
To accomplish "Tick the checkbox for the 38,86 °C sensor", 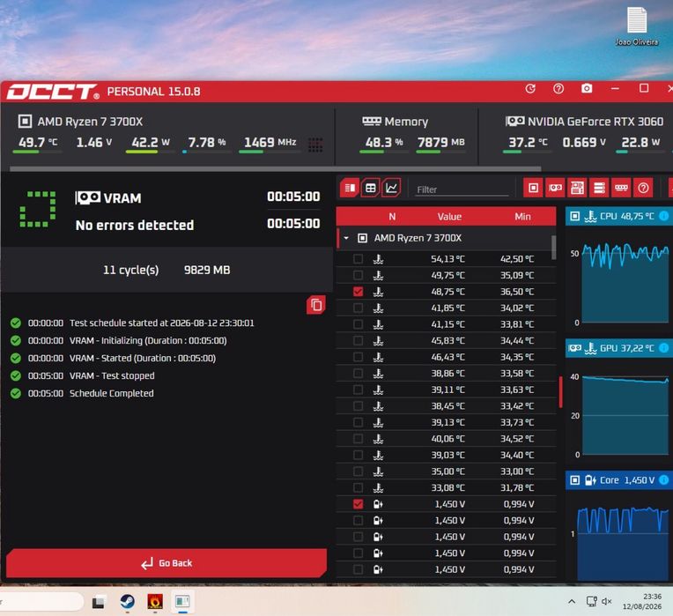I will tap(358, 373).
